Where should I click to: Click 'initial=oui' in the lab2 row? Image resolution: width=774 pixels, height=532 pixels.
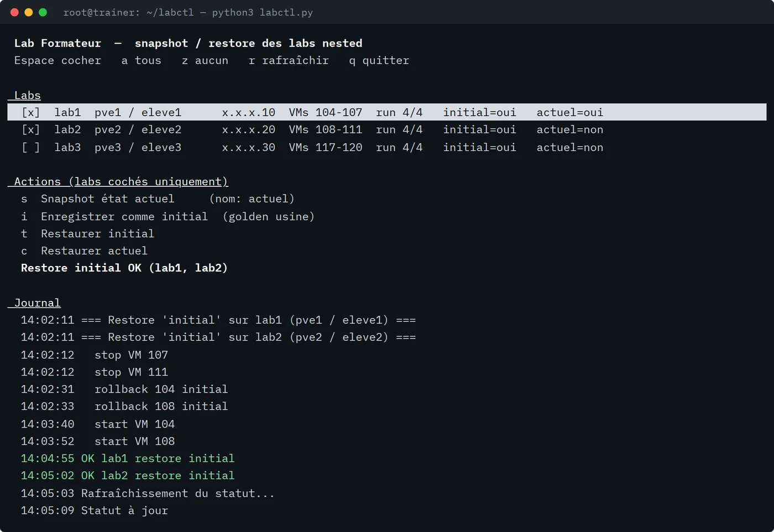coord(479,129)
